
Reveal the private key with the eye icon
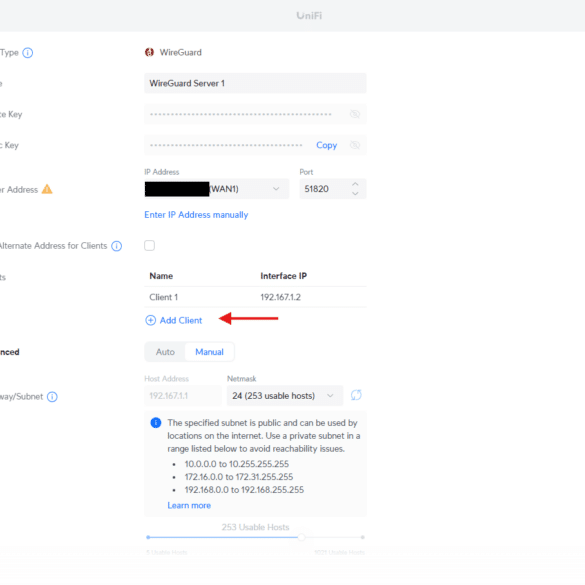click(x=355, y=114)
